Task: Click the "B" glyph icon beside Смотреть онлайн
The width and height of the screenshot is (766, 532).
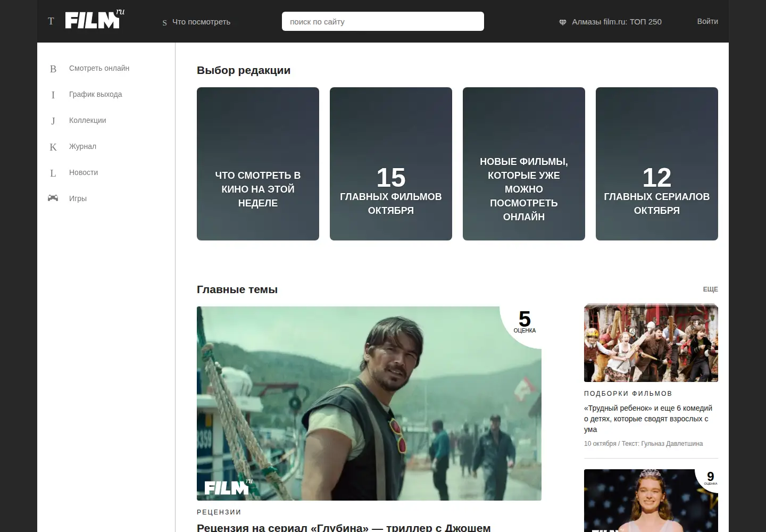Action: pyautogui.click(x=53, y=69)
